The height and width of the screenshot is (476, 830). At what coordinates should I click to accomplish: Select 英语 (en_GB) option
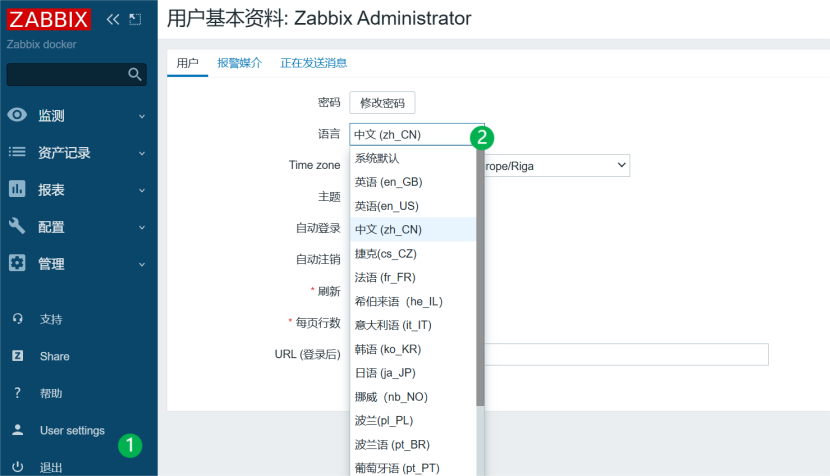413,182
